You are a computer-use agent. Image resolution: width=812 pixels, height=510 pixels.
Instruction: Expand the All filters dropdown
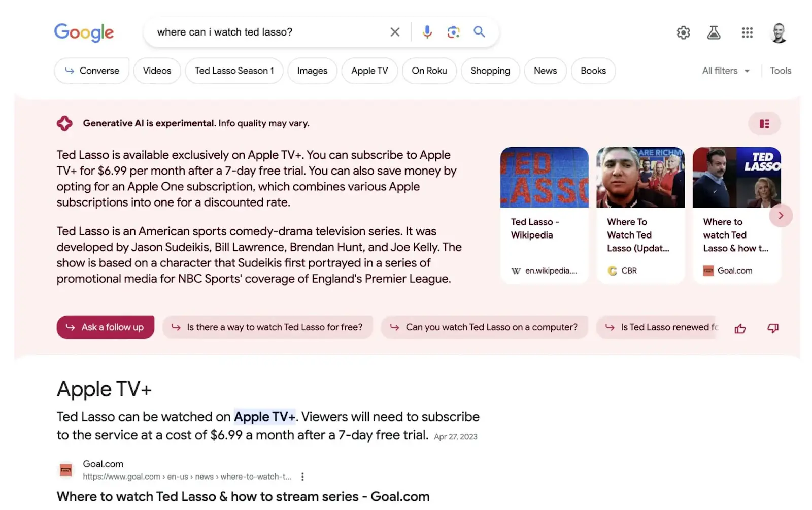point(726,71)
